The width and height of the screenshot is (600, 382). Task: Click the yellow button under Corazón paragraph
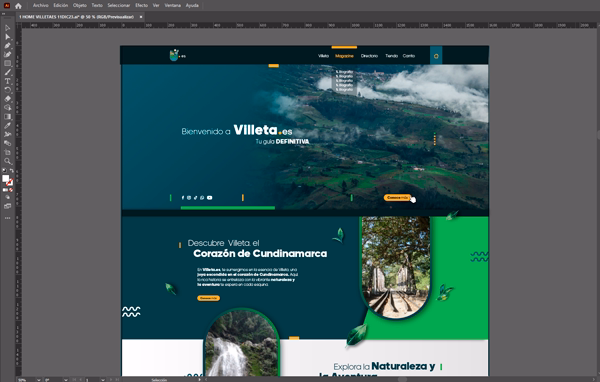pos(209,298)
